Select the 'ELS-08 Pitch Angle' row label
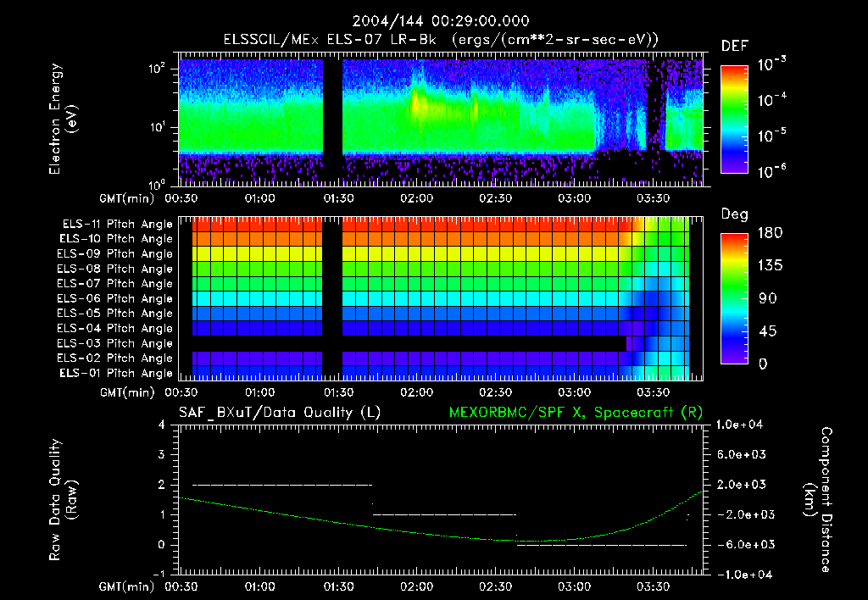This screenshot has width=868, height=600. pyautogui.click(x=115, y=269)
